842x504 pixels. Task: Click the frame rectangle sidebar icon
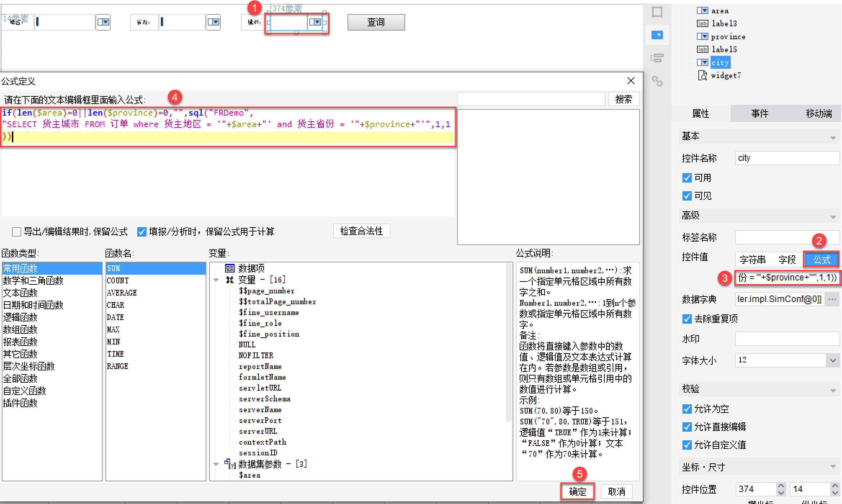click(658, 12)
